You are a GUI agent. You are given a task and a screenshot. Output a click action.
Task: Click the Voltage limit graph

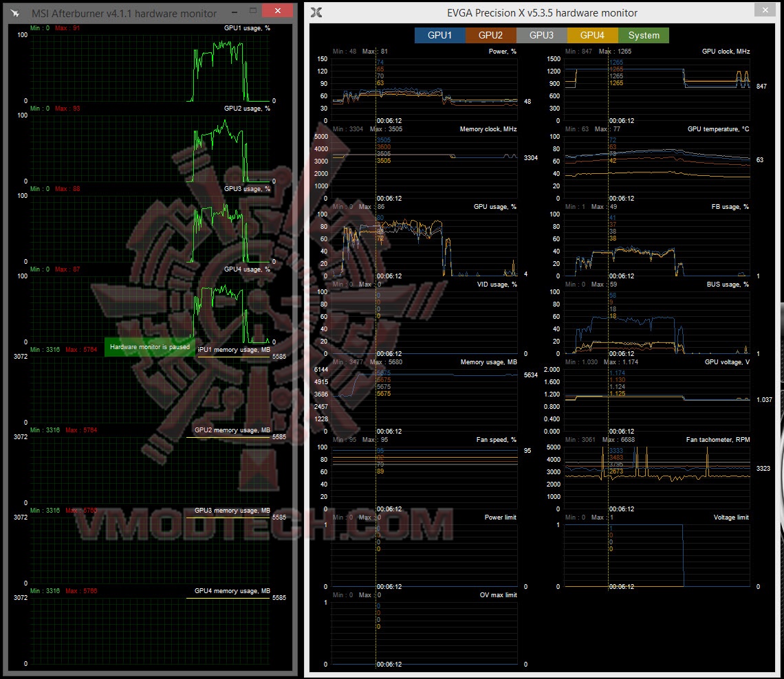(x=657, y=555)
